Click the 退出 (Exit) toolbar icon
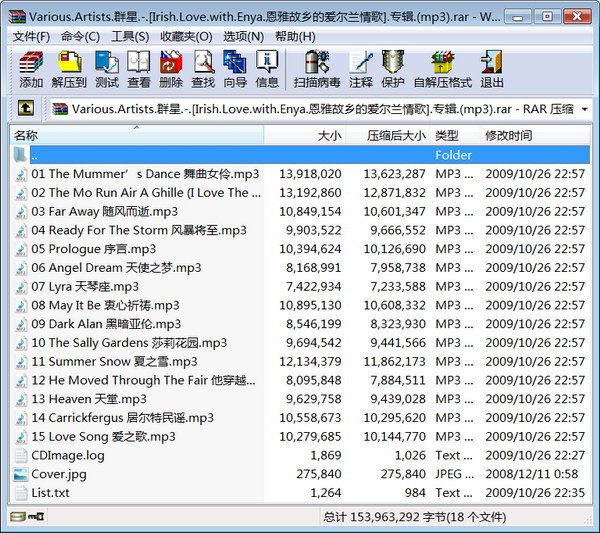Viewport: 600px width, 533px height. point(492,69)
